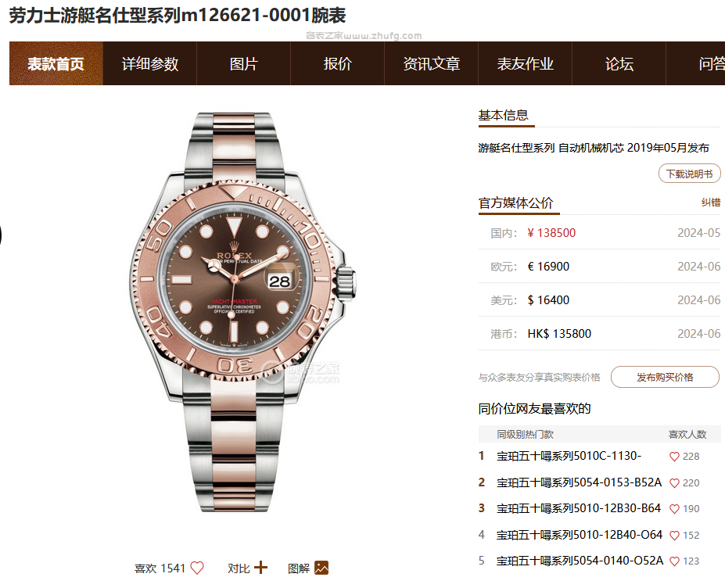Image resolution: width=725 pixels, height=588 pixels.
Task: Select the 资讯文章 tab
Action: 432,63
